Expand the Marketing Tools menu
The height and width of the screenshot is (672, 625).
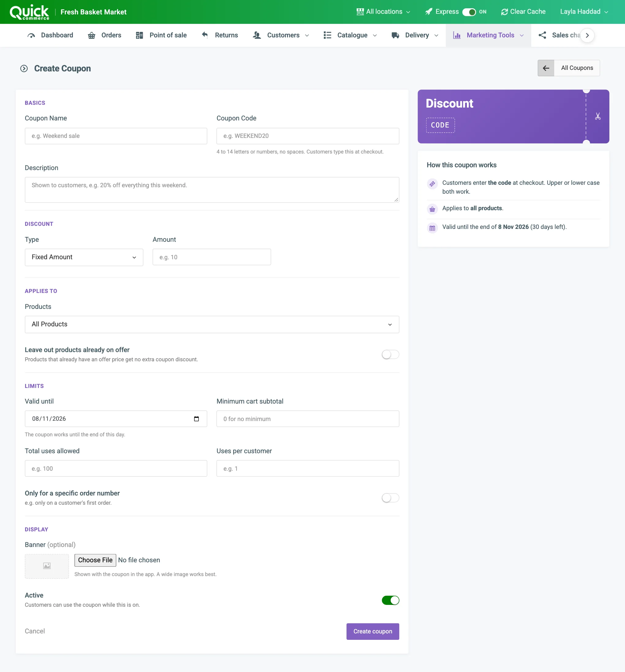[x=488, y=35]
